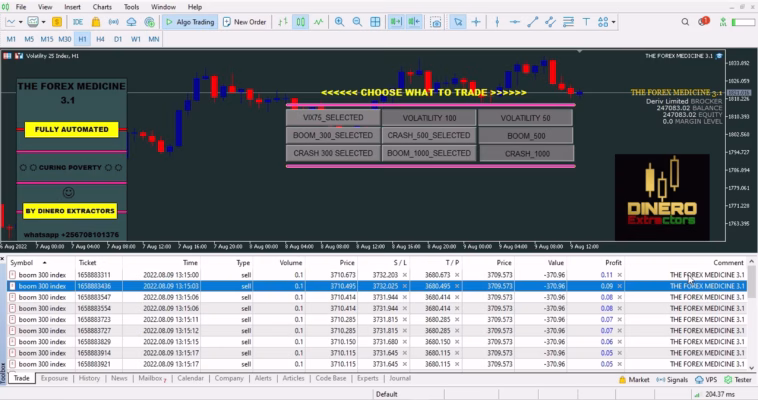The height and width of the screenshot is (400, 758).
Task: Open the Market shopping bag icon
Action: 96,22
